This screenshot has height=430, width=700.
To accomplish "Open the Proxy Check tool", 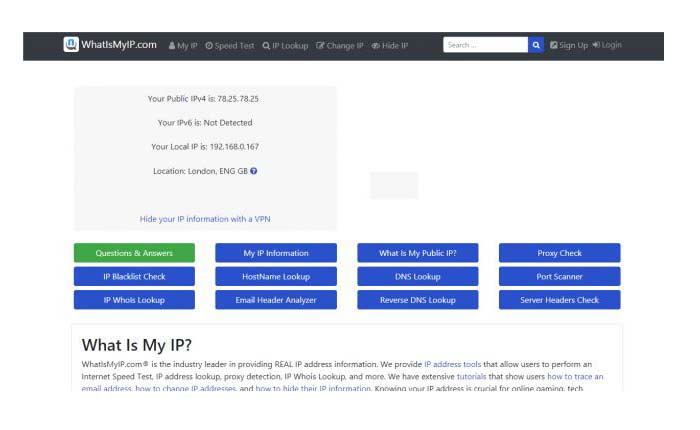I will click(x=559, y=253).
